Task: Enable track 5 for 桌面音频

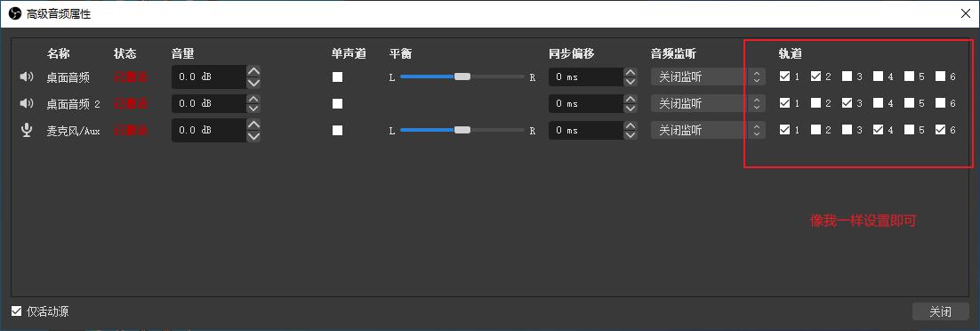Action: [910, 77]
